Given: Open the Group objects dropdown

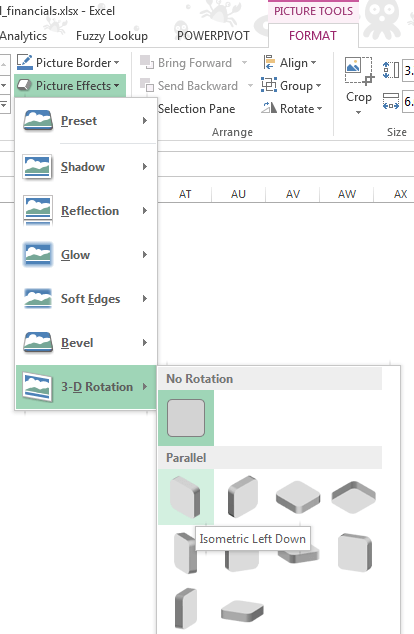Looking at the screenshot, I should point(291,85).
